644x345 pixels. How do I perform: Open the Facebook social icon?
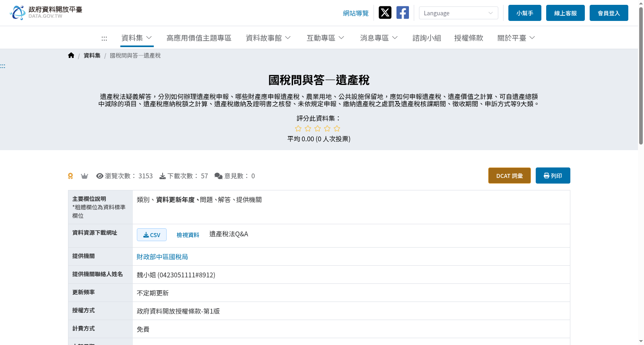(402, 12)
